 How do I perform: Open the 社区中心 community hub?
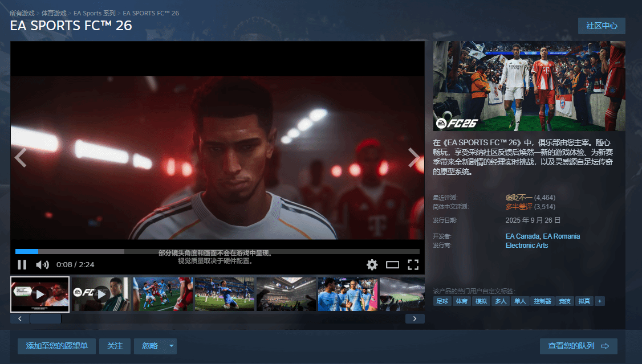coord(602,26)
